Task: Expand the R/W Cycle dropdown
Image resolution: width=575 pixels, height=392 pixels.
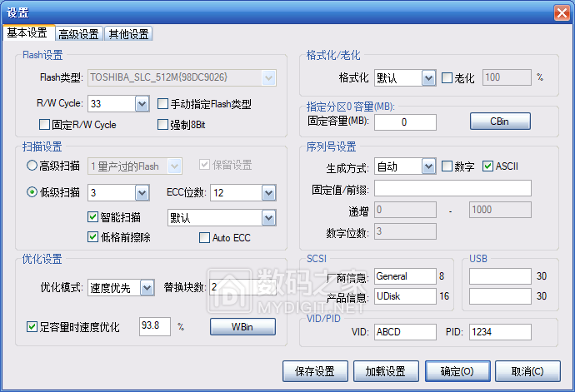Action: click(141, 104)
